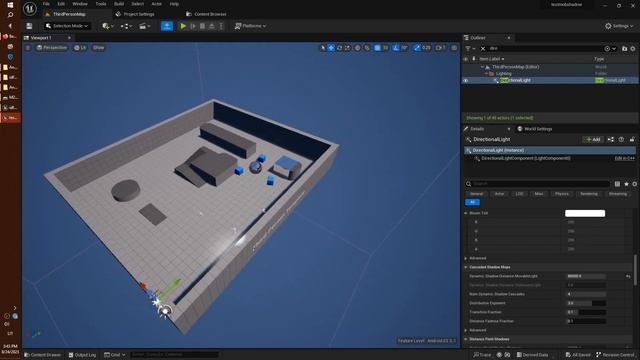
Task: Click the Skip frame button next to play
Action: pos(193,26)
